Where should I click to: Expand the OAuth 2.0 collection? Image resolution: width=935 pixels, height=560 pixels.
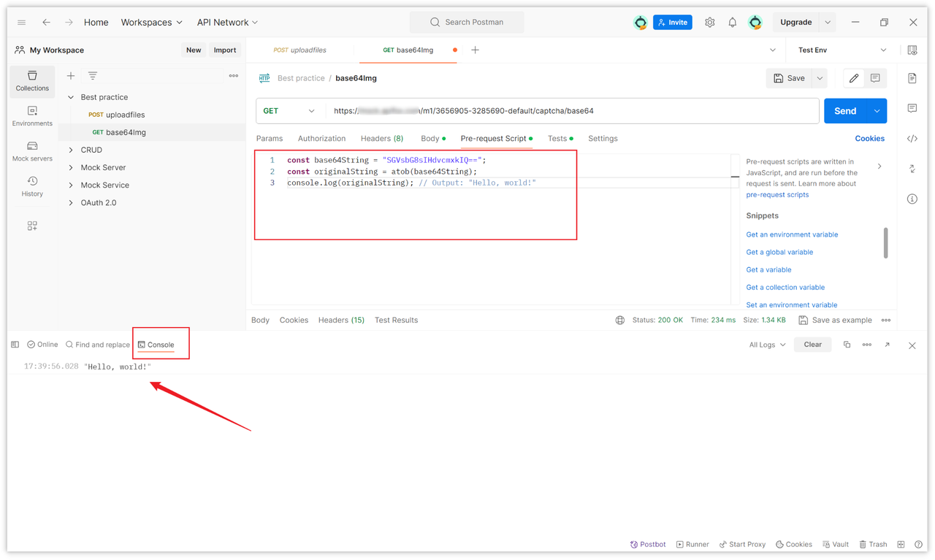[71, 203]
